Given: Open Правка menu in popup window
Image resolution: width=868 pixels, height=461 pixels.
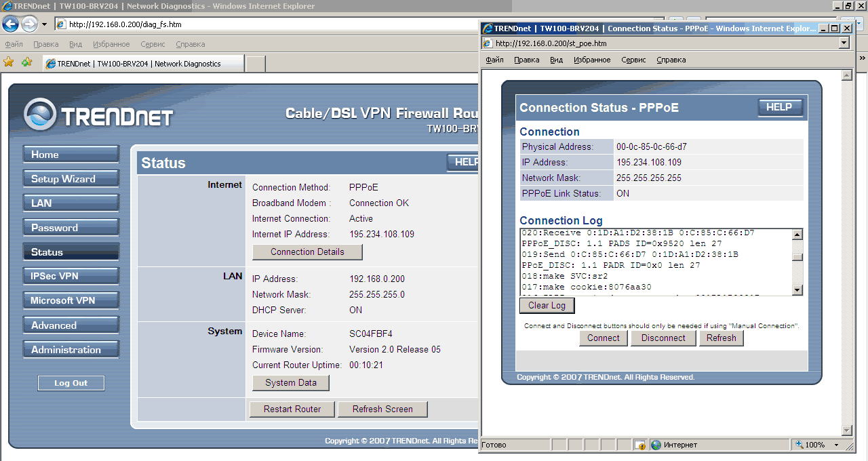Looking at the screenshot, I should click(x=527, y=60).
